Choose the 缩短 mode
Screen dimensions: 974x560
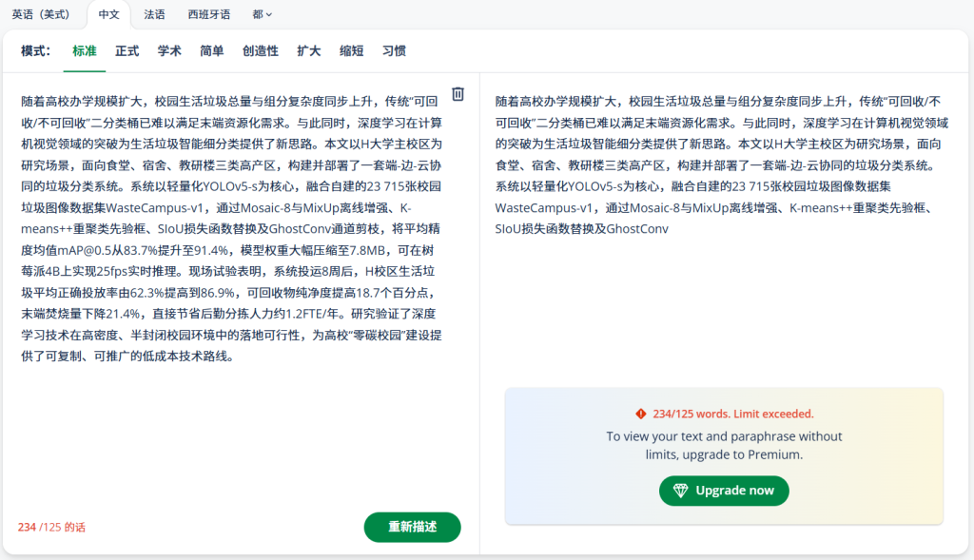tap(352, 50)
